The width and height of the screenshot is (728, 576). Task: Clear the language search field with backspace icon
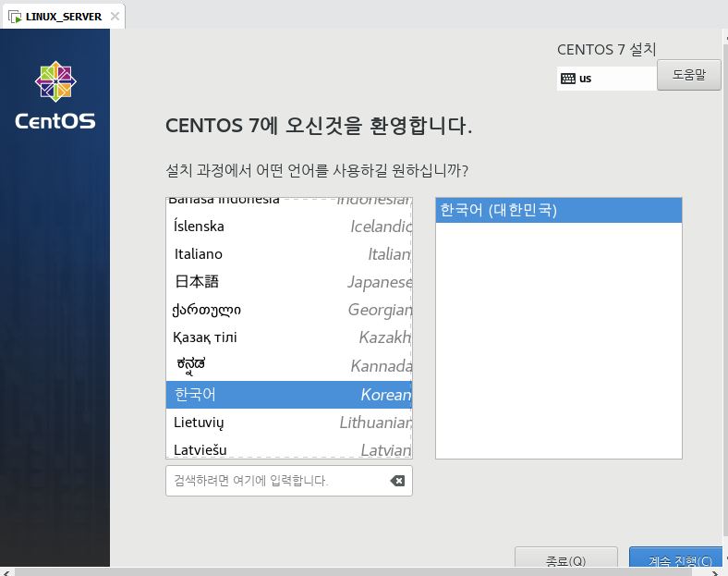point(397,481)
